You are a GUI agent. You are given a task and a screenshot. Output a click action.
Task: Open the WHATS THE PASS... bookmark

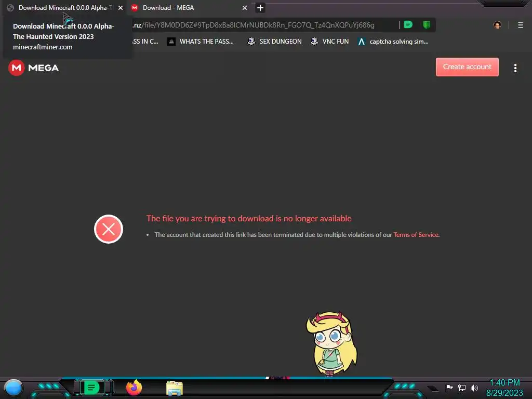pyautogui.click(x=201, y=42)
